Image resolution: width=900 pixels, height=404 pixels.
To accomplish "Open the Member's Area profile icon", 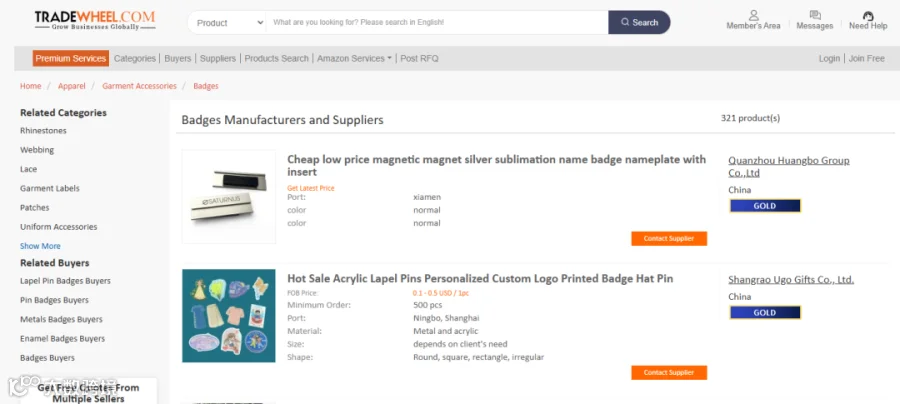I will 753,15.
